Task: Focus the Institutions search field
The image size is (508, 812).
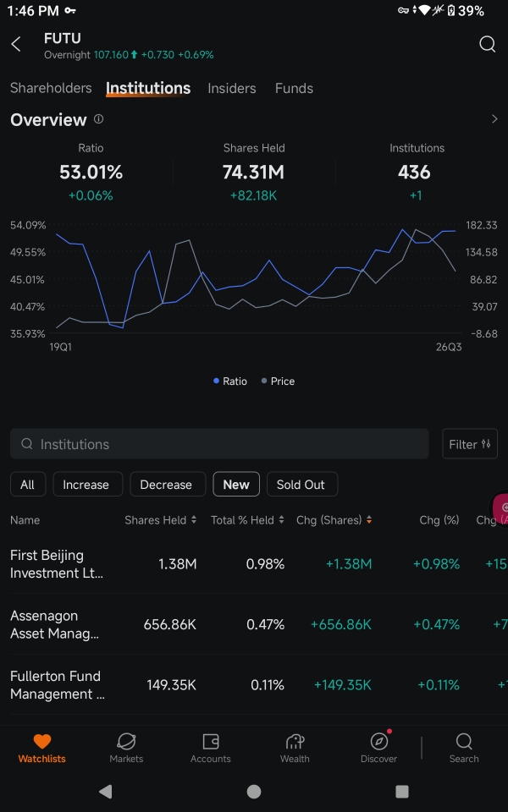Action: pos(219,444)
